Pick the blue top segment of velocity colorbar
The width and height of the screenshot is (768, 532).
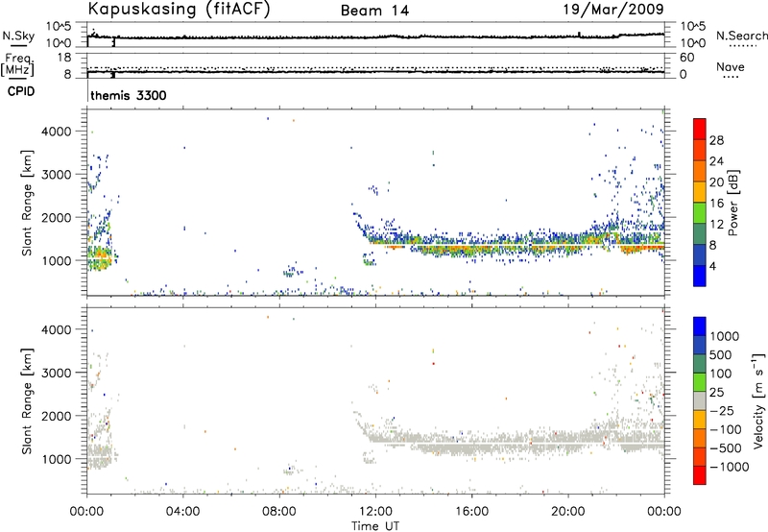[x=700, y=326]
